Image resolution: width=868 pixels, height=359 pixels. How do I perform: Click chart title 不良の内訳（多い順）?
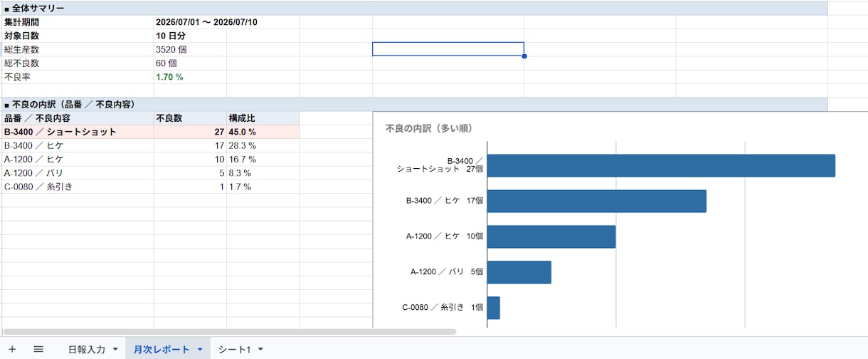(429, 128)
